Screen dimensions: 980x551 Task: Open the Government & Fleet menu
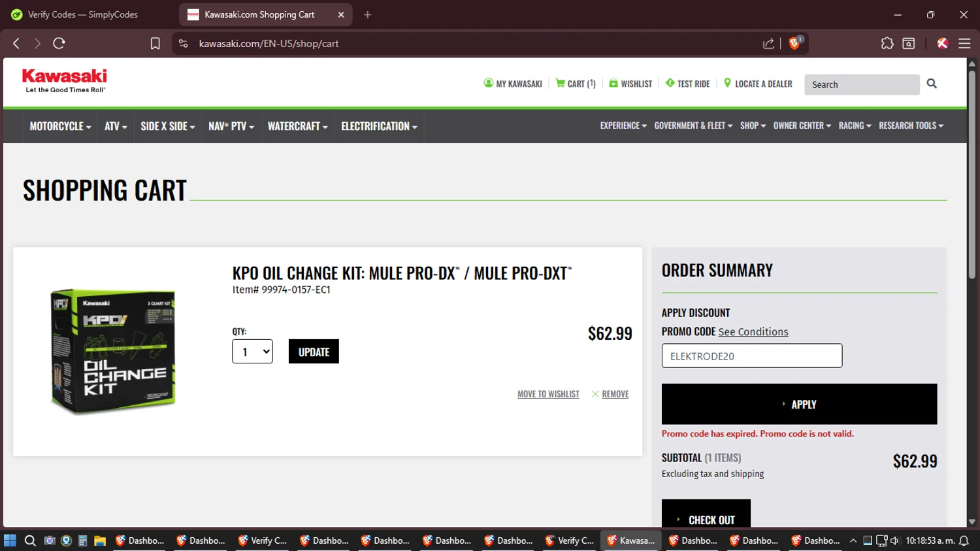tap(693, 125)
